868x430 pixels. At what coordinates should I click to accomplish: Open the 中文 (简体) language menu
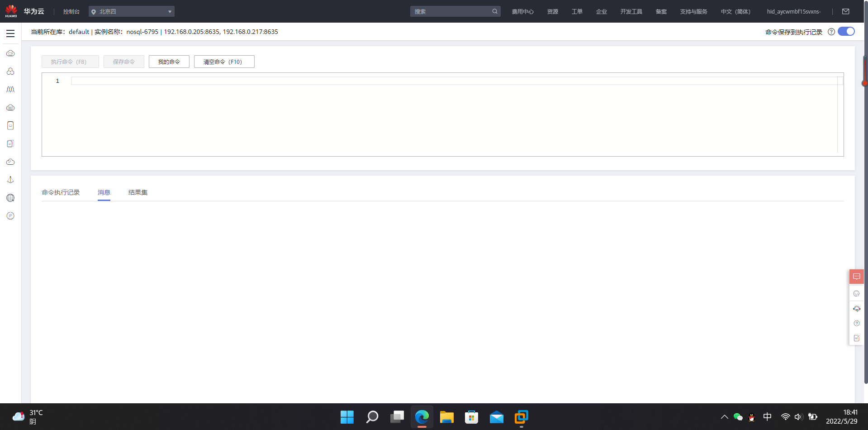pyautogui.click(x=735, y=12)
